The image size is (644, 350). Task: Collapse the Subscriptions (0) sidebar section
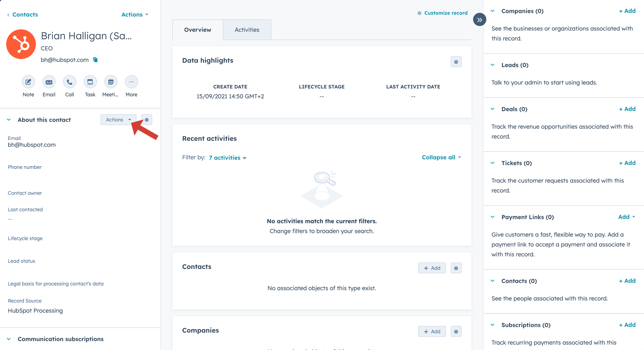click(493, 325)
